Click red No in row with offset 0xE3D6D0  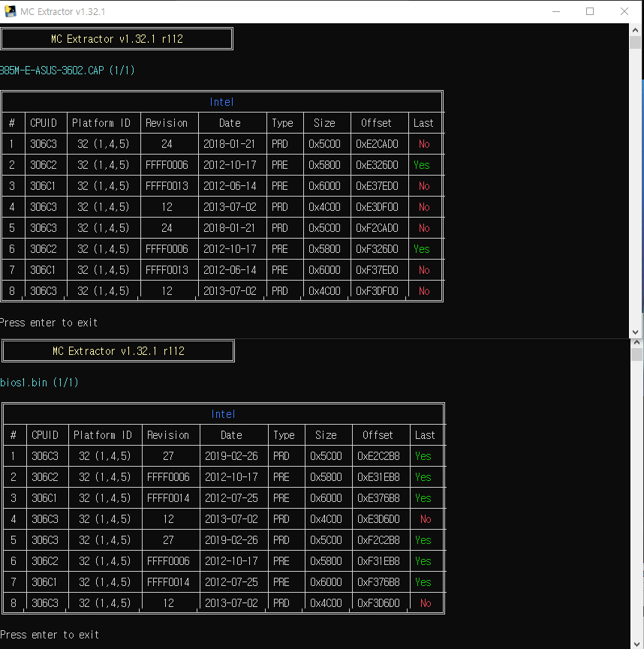tap(426, 519)
